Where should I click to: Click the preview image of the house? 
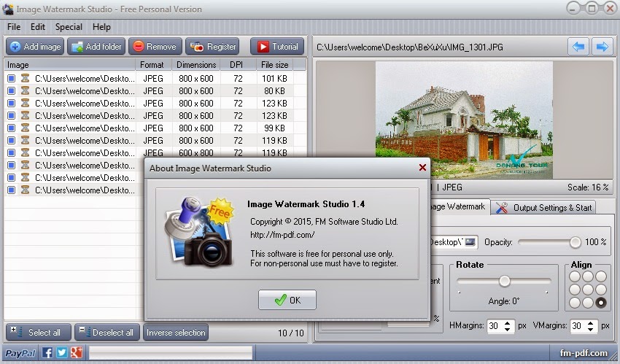[464, 120]
